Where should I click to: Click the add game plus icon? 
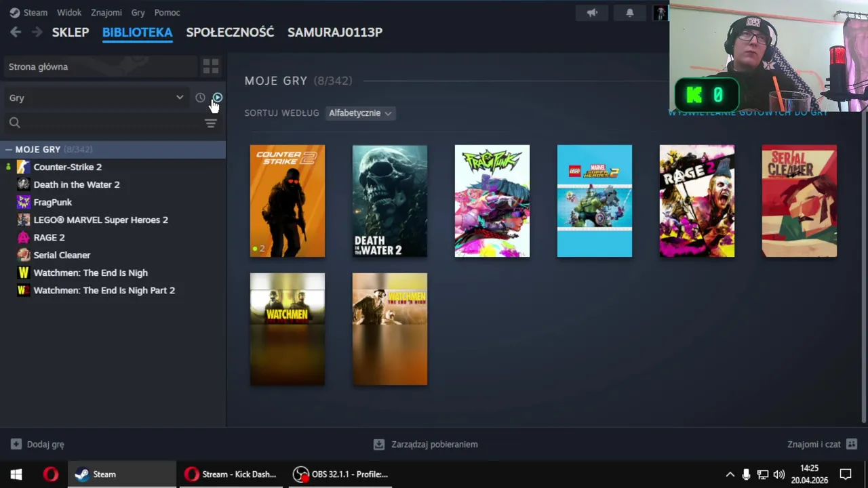16,445
